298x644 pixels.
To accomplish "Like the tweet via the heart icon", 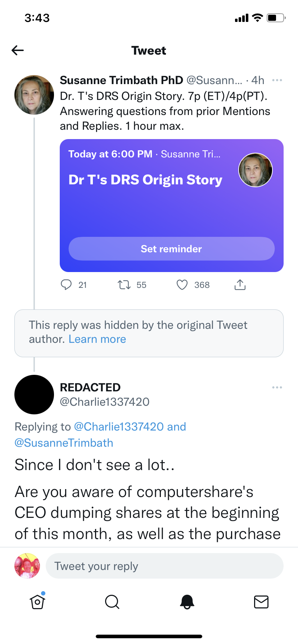I will [182, 285].
